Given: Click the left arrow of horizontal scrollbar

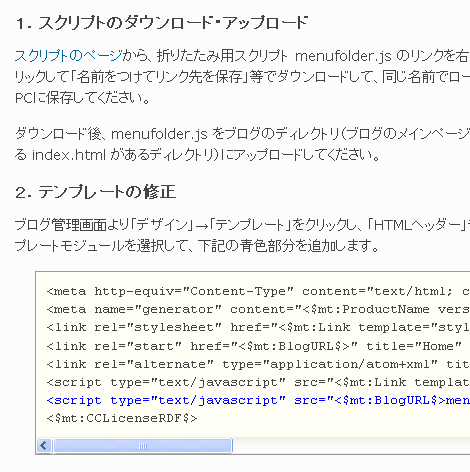Looking at the screenshot, I should 44,446.
